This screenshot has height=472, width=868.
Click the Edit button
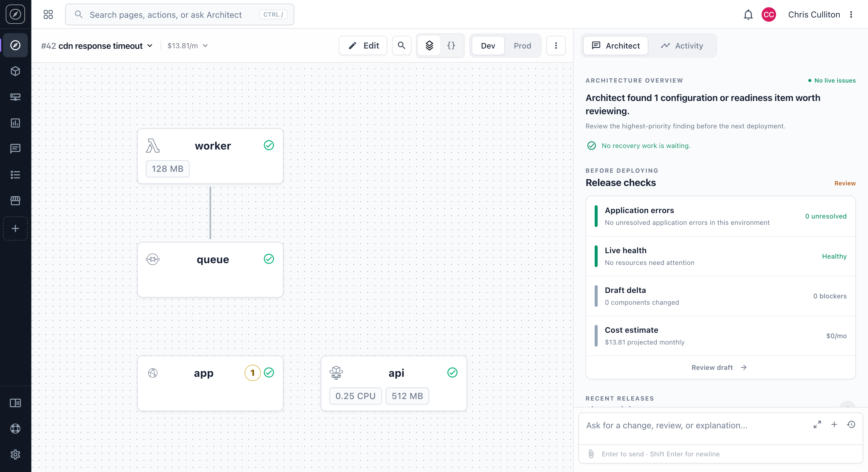click(x=363, y=46)
